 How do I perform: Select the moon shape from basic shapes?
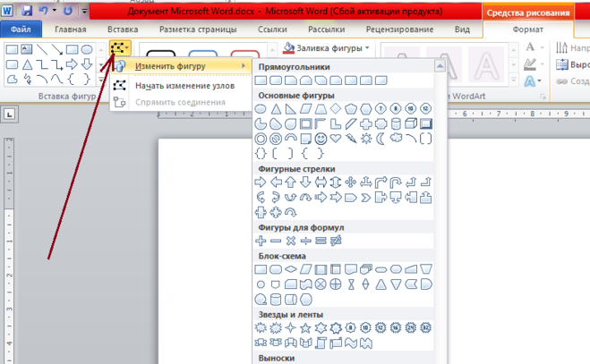coord(380,139)
